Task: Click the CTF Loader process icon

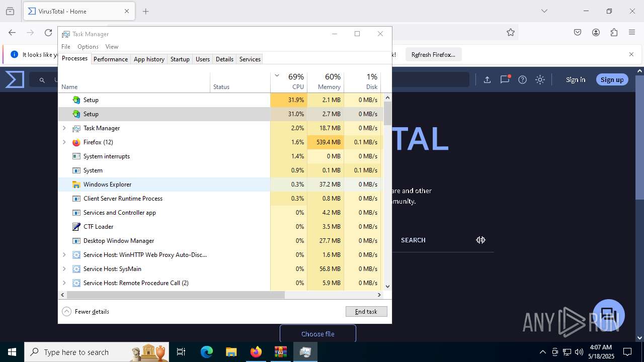Action: tap(76, 227)
